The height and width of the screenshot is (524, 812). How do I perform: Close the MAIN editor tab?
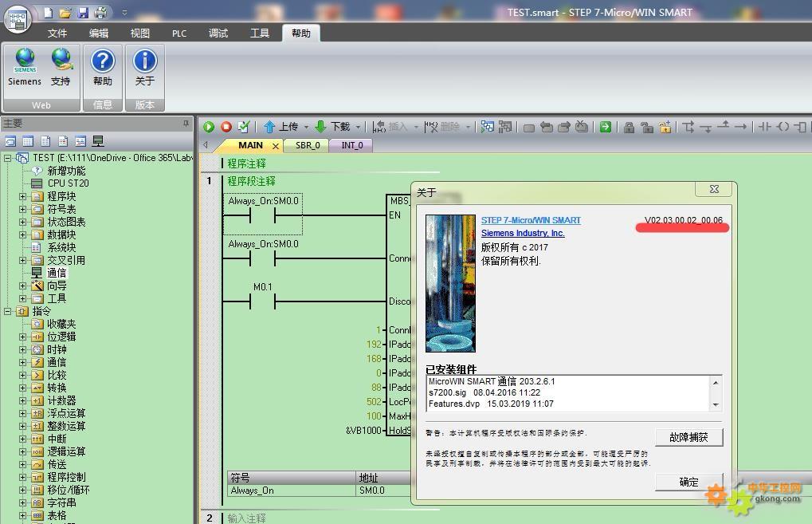pyautogui.click(x=276, y=146)
